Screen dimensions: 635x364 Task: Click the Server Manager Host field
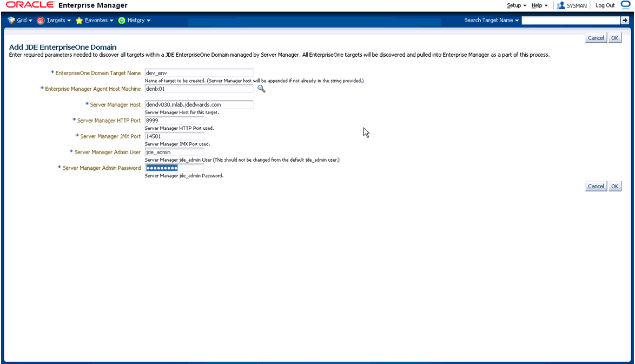pos(199,104)
